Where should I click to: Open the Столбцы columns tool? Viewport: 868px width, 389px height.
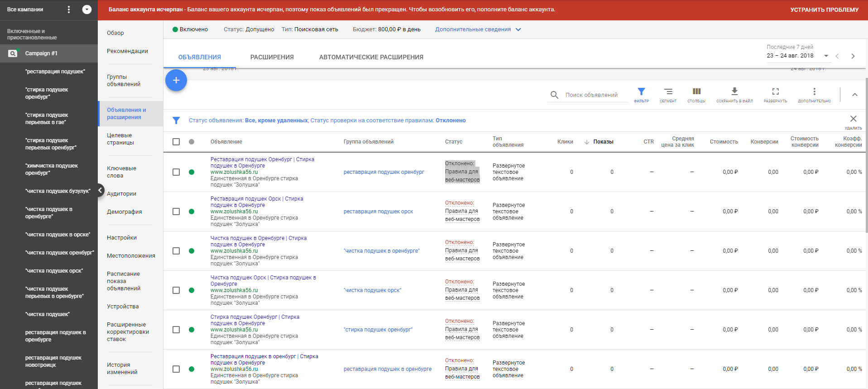696,95
